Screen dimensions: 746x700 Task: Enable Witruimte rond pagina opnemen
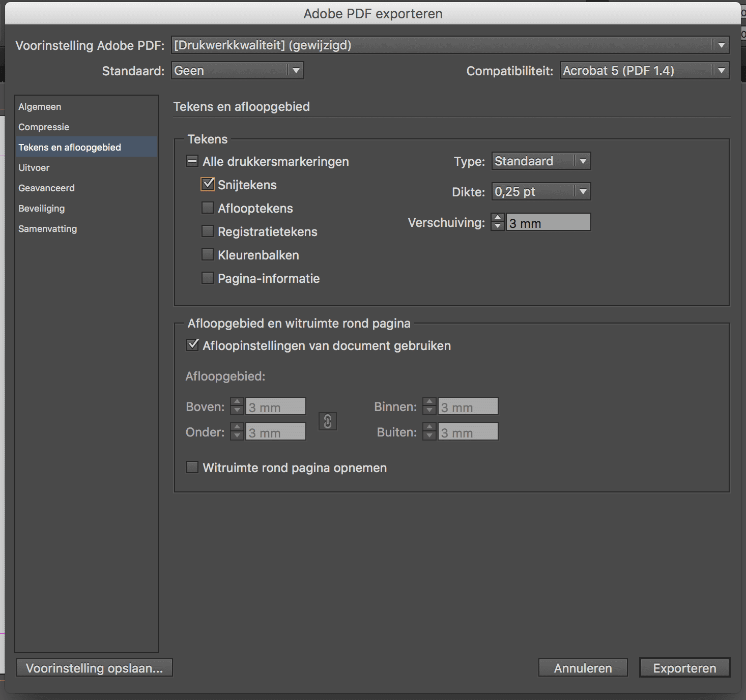[x=192, y=467]
